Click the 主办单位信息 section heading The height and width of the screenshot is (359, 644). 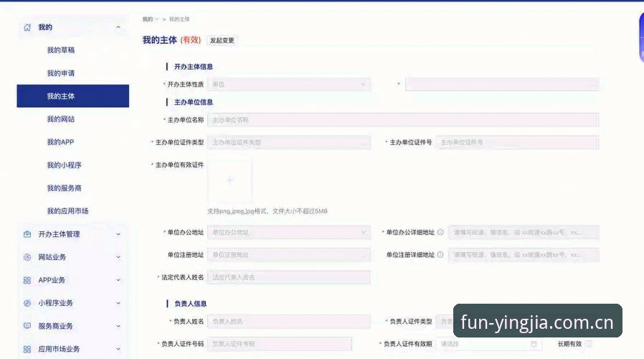[x=194, y=102]
